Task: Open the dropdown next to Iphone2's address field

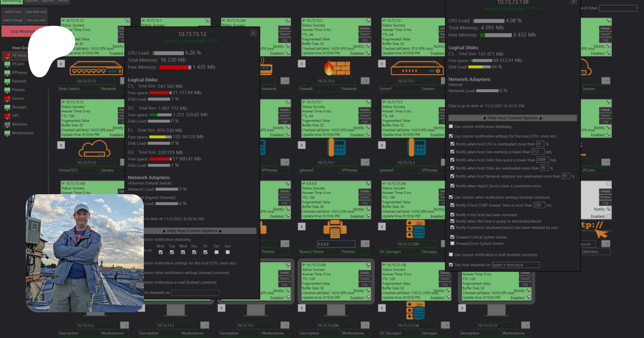Action: (x=365, y=162)
